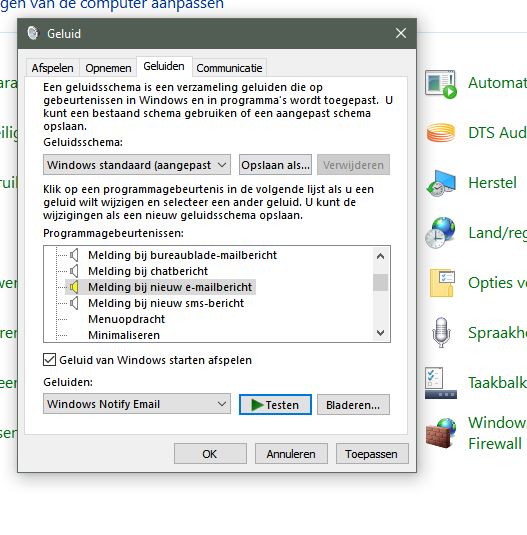Click the scroll down arrow in Programmagebeurtenissen list
The height and width of the screenshot is (535, 527).
(381, 333)
